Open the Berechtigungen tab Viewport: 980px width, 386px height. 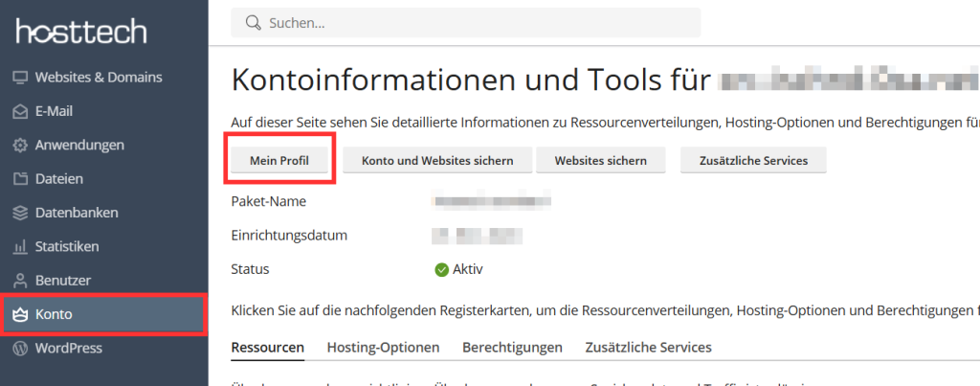coord(512,347)
